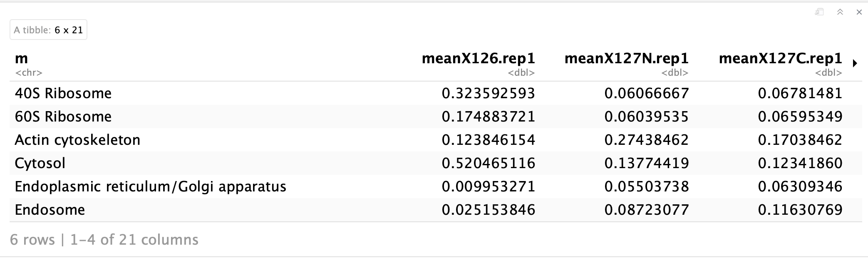The height and width of the screenshot is (258, 868).
Task: Click the 'A tibble: 6 x 21' label
Action: click(x=47, y=29)
